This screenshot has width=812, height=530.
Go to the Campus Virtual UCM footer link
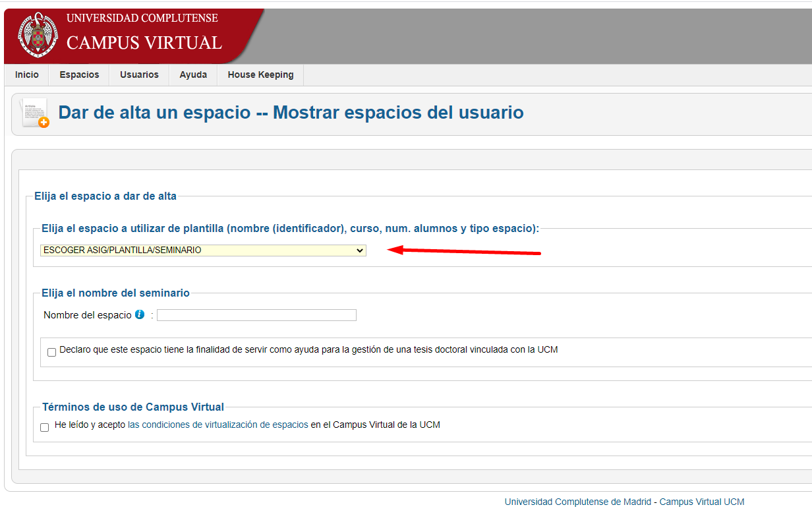[702, 502]
